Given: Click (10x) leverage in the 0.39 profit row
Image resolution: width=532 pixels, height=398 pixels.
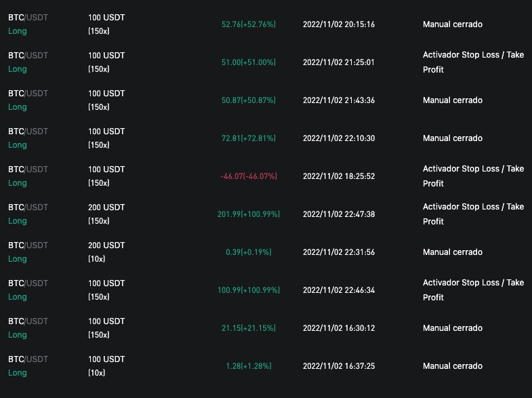Looking at the screenshot, I should click(96, 259).
